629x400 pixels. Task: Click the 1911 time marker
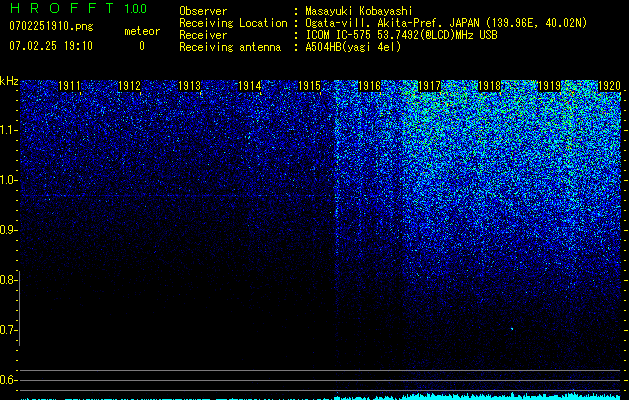click(69, 86)
